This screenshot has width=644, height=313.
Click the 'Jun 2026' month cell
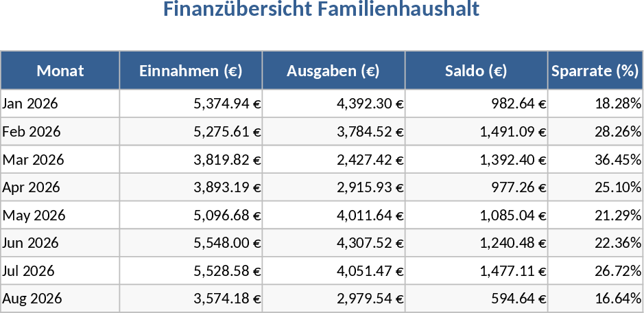[x=31, y=243]
